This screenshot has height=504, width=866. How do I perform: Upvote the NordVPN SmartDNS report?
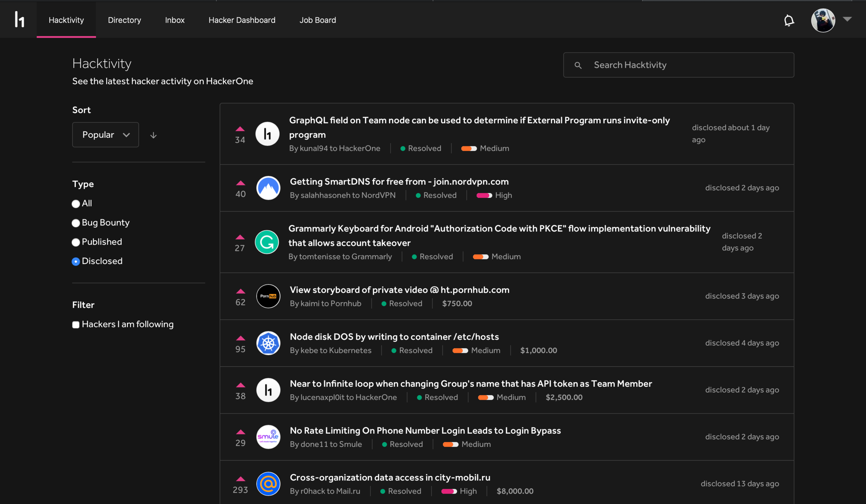coord(240,183)
